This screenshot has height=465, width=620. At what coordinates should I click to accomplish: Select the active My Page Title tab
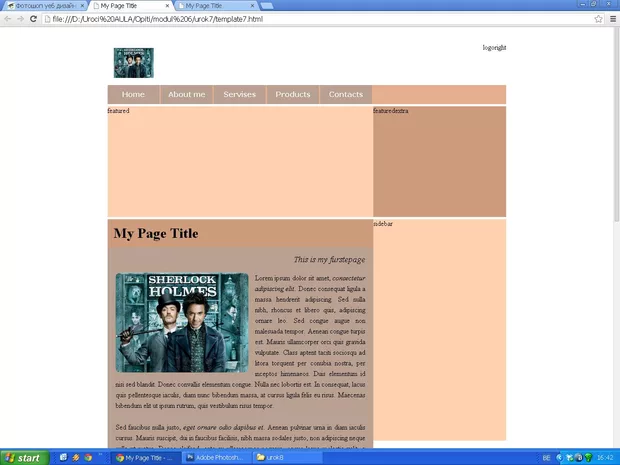129,6
